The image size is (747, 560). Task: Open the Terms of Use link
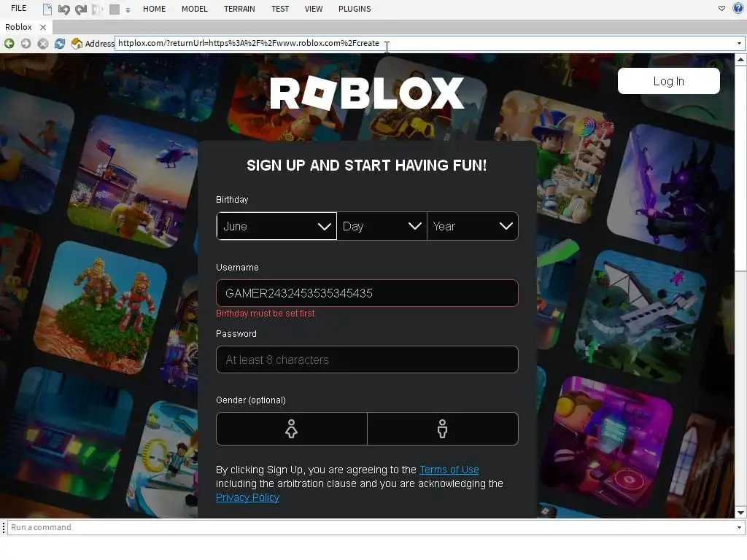tap(449, 470)
